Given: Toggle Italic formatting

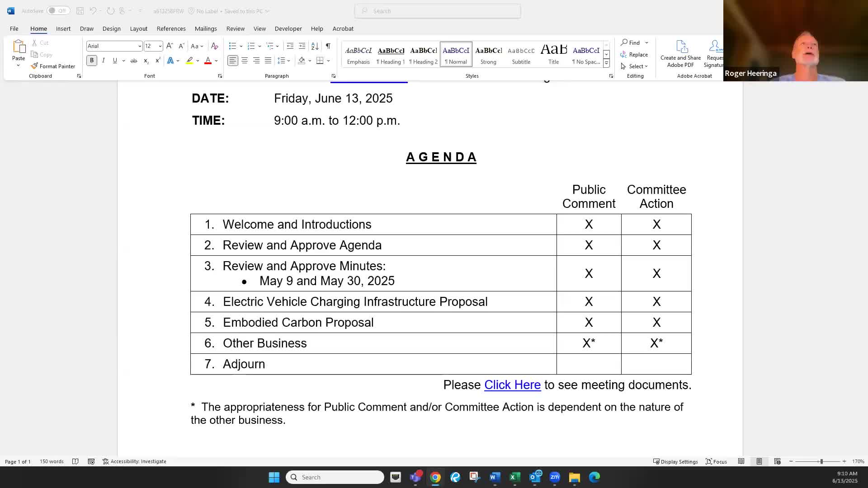Looking at the screenshot, I should pyautogui.click(x=103, y=60).
